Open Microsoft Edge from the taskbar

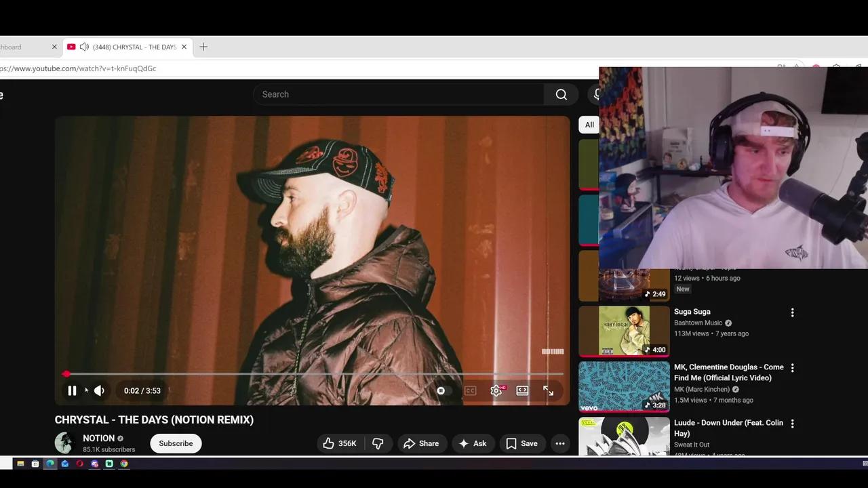point(50,464)
